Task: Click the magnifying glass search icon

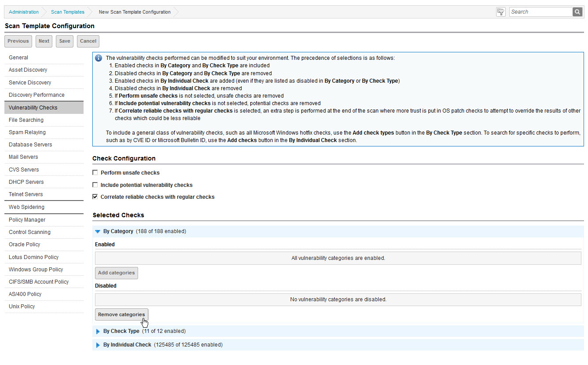Action: pos(577,12)
